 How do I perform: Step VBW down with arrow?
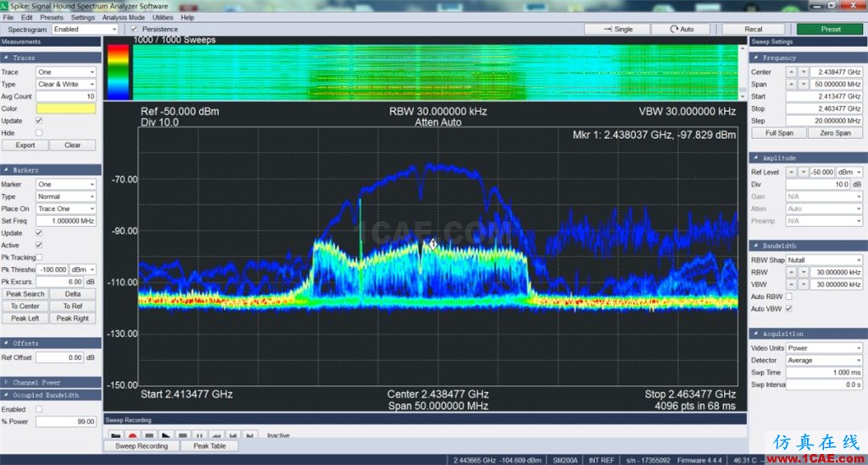click(804, 285)
